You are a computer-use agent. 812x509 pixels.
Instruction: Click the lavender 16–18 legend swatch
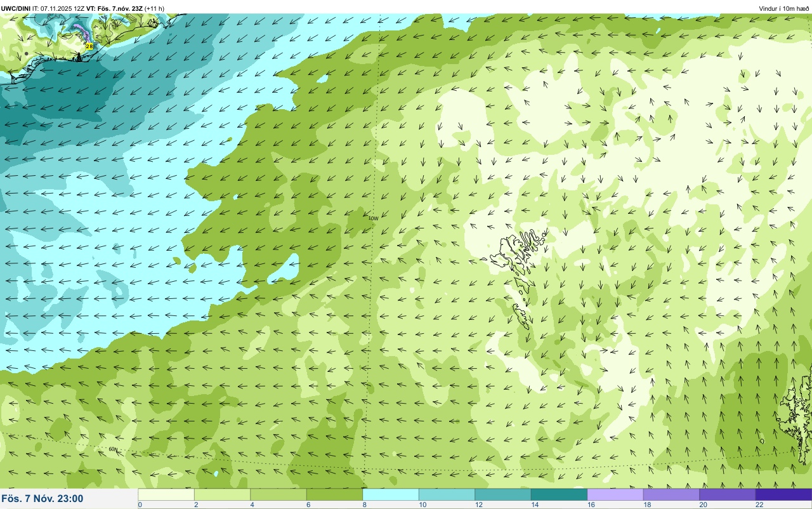pos(615,494)
